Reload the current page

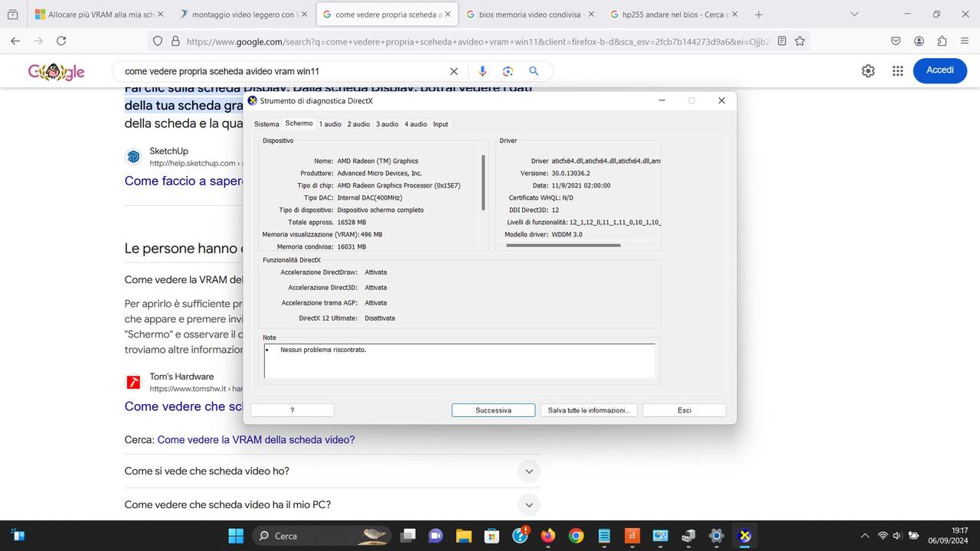pos(62,41)
